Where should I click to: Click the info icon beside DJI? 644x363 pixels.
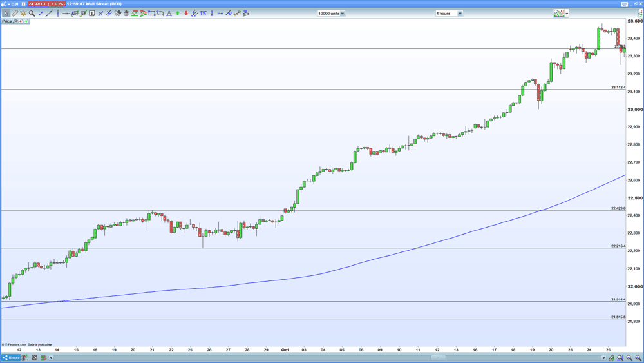pyautogui.click(x=23, y=4)
